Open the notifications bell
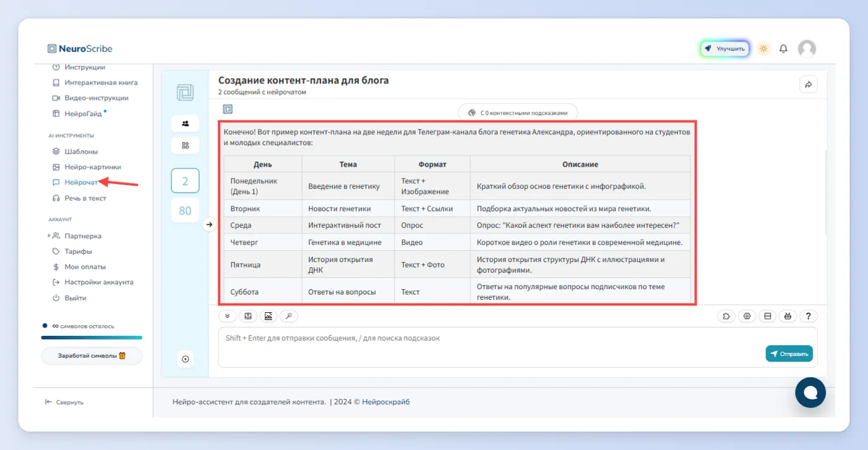The width and height of the screenshot is (868, 450). click(x=784, y=48)
